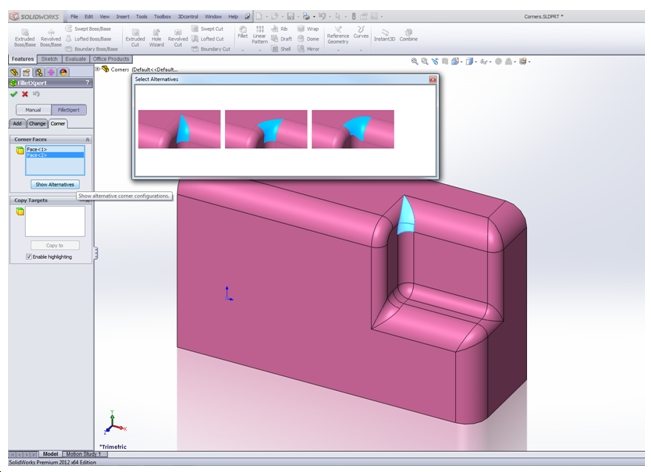This screenshot has height=472, width=651.
Task: Select the FilletXpert mode button
Action: (x=68, y=108)
